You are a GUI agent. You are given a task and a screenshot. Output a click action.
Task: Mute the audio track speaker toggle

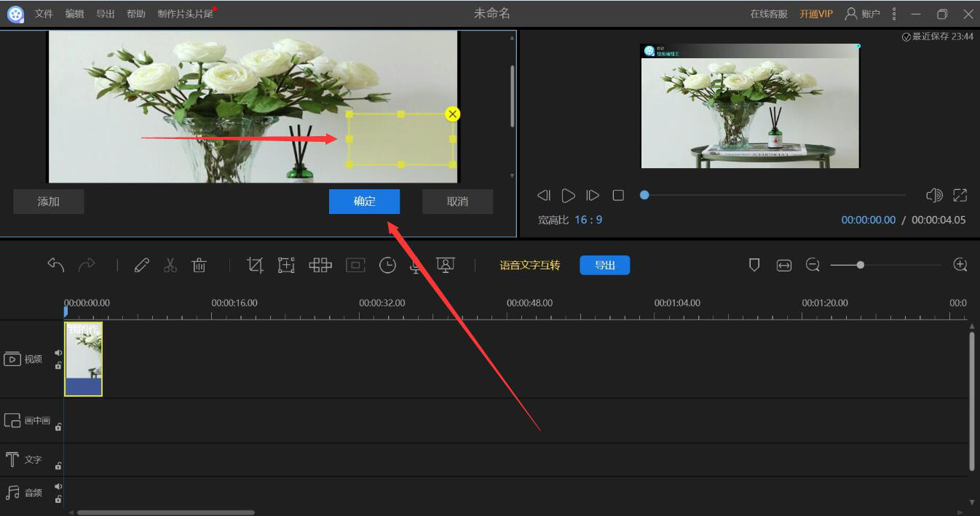pyautogui.click(x=58, y=486)
